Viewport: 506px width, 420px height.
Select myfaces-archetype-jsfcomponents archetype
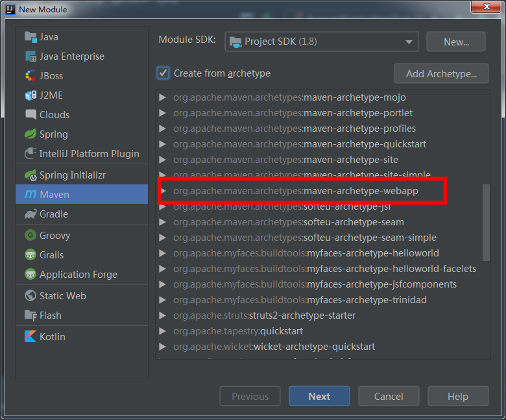click(x=315, y=284)
